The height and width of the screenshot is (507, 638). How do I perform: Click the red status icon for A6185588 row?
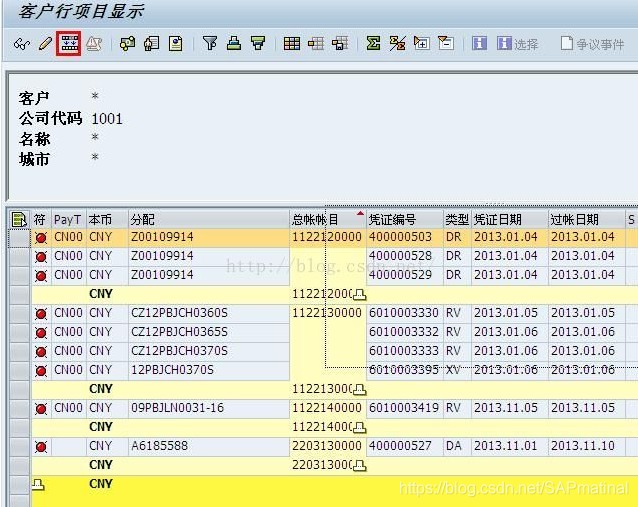(41, 446)
